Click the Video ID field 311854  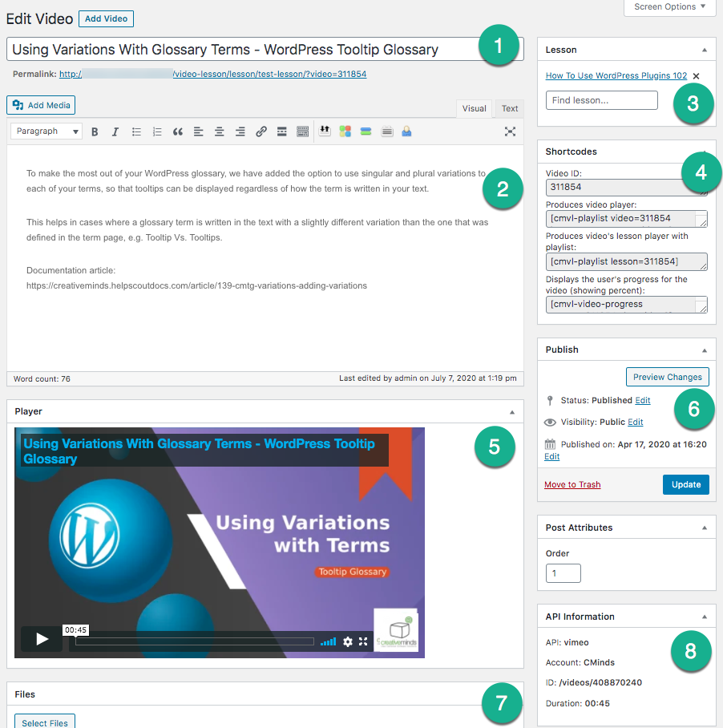pos(627,187)
